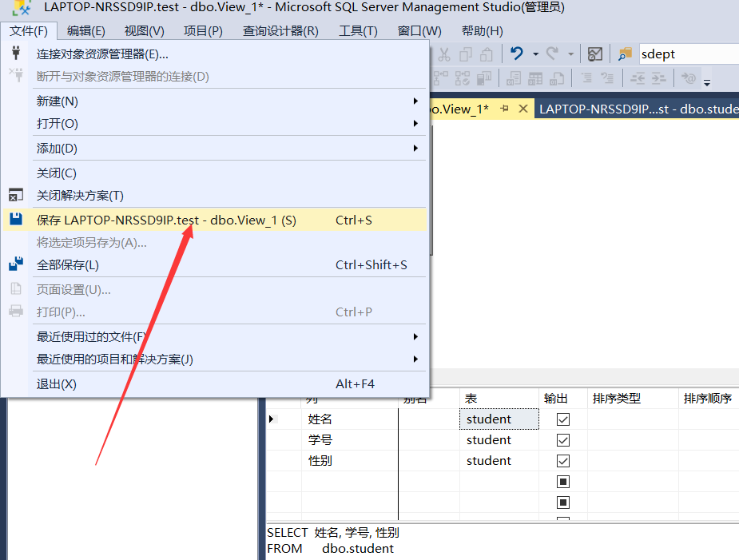Click the student table cell in 姓名 row

click(499, 419)
